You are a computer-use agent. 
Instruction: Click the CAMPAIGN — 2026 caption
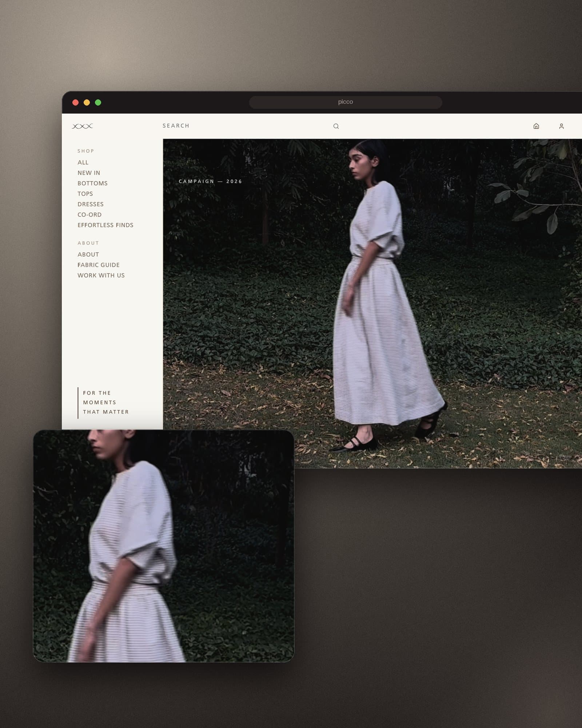210,181
